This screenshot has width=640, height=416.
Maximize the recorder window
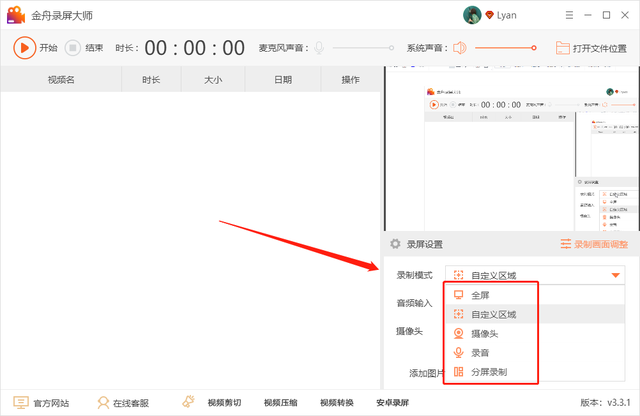[x=607, y=15]
